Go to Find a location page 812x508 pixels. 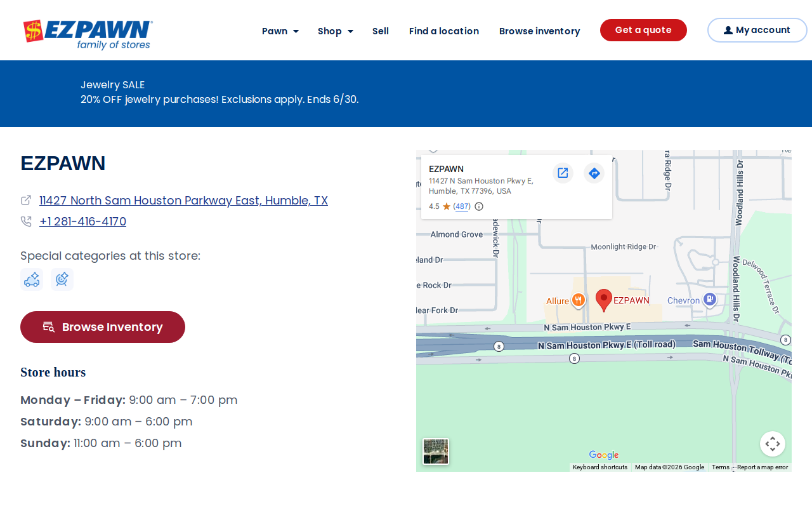click(444, 31)
